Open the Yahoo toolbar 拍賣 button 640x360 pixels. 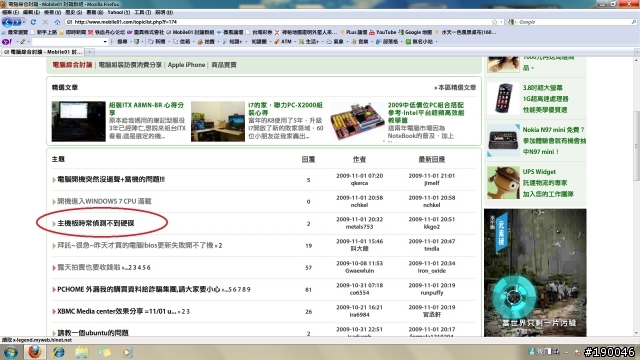pos(207,42)
